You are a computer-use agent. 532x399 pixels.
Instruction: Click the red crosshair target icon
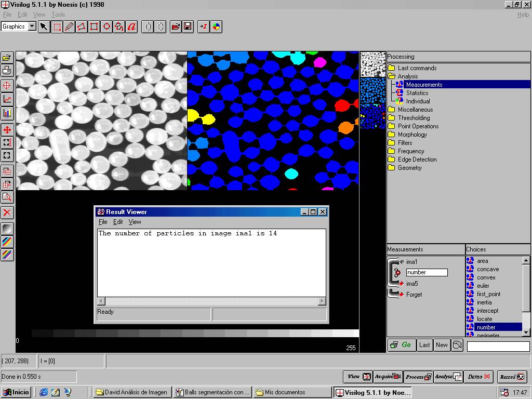click(7, 85)
